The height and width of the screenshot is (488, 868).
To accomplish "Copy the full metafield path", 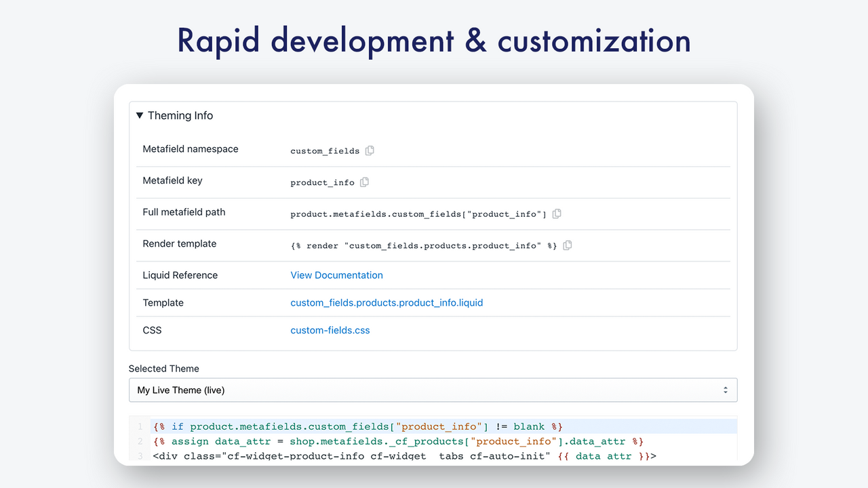I will [x=557, y=213].
